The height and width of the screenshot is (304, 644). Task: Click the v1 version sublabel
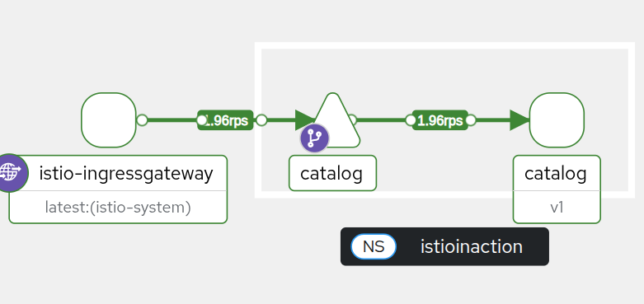[x=557, y=208]
